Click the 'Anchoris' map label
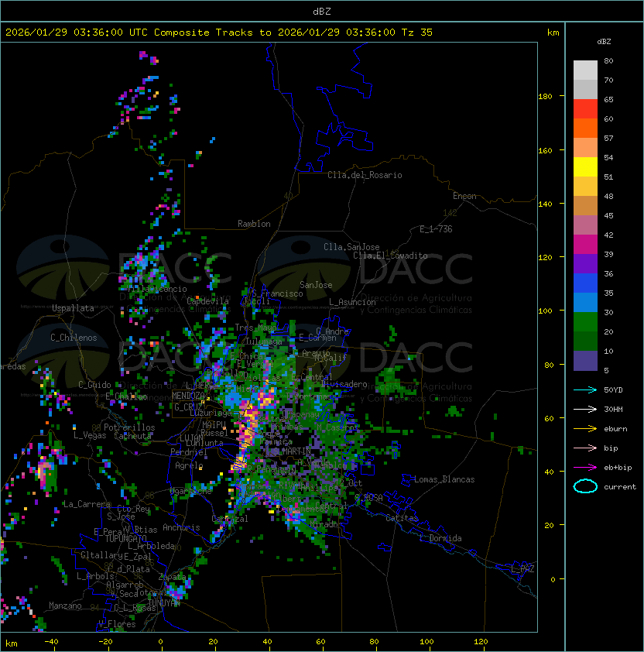 tap(181, 527)
